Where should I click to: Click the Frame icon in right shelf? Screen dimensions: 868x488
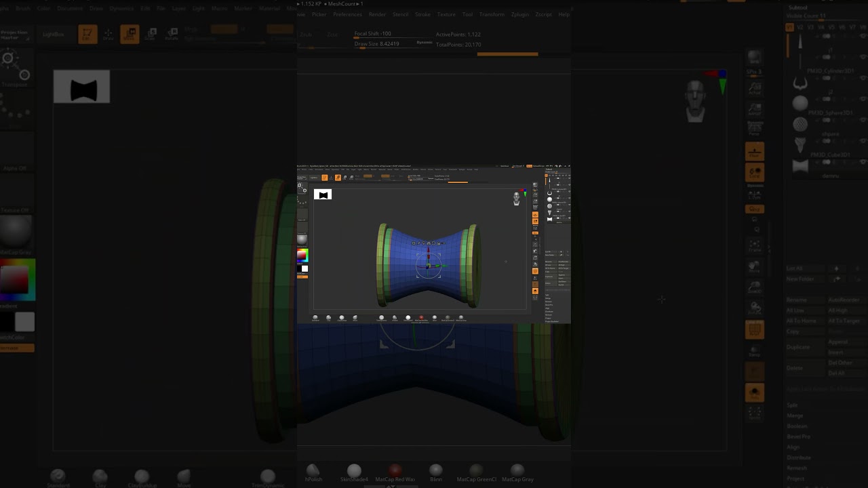tap(754, 245)
